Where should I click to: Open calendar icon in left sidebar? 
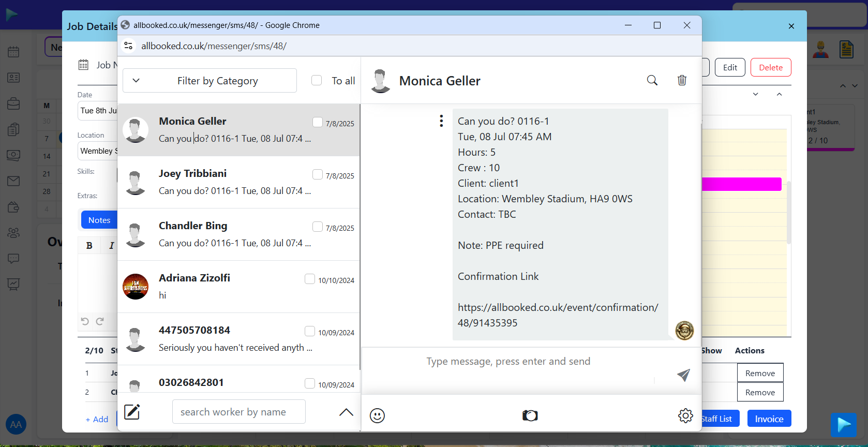(14, 52)
